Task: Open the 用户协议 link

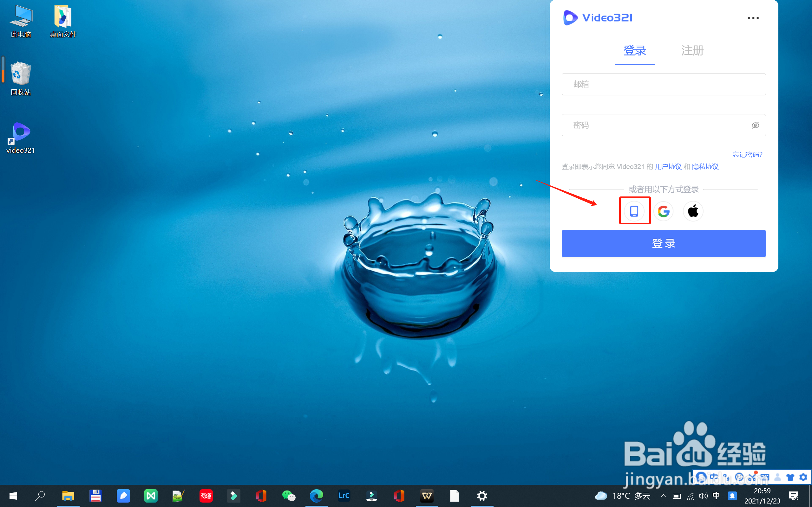Action: tap(668, 167)
